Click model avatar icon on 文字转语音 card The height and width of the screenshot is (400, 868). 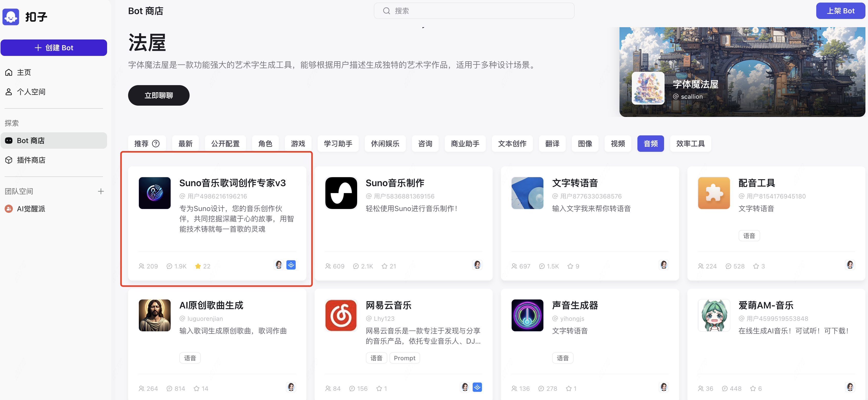(x=664, y=265)
